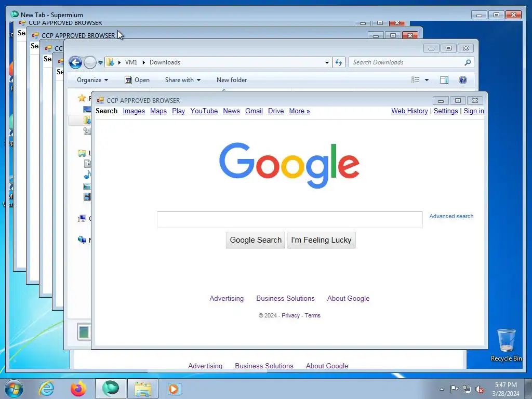Open Windows Media Player from taskbar
The height and width of the screenshot is (399, 532).
coord(175,389)
